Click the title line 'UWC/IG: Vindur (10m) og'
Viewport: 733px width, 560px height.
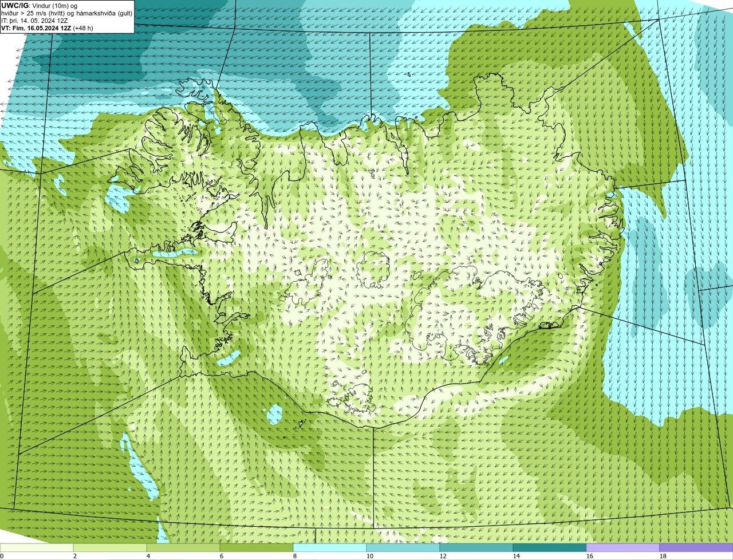click(x=40, y=6)
